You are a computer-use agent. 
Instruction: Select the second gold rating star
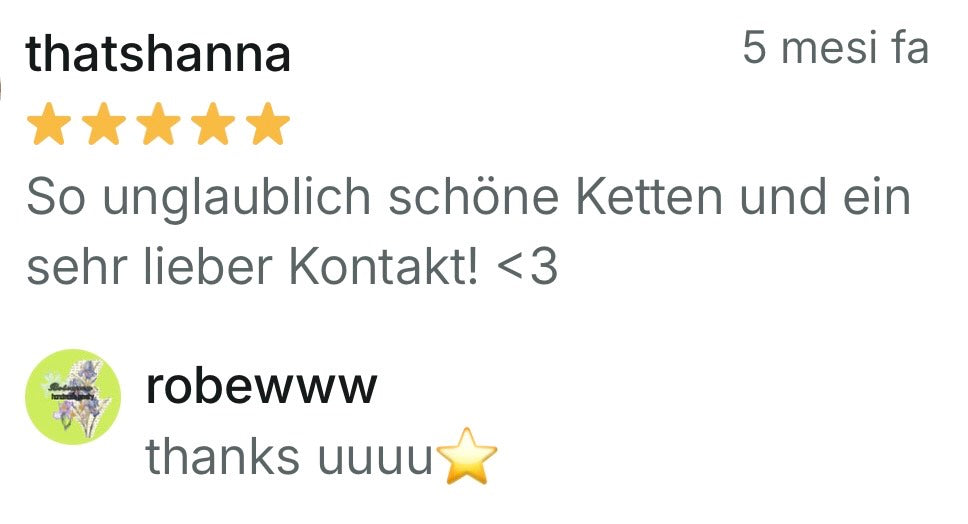click(x=104, y=123)
